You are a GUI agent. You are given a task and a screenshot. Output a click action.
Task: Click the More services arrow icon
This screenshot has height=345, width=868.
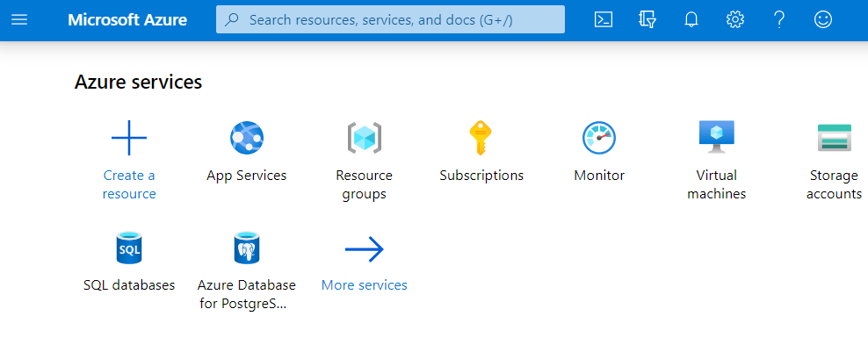[x=365, y=248]
